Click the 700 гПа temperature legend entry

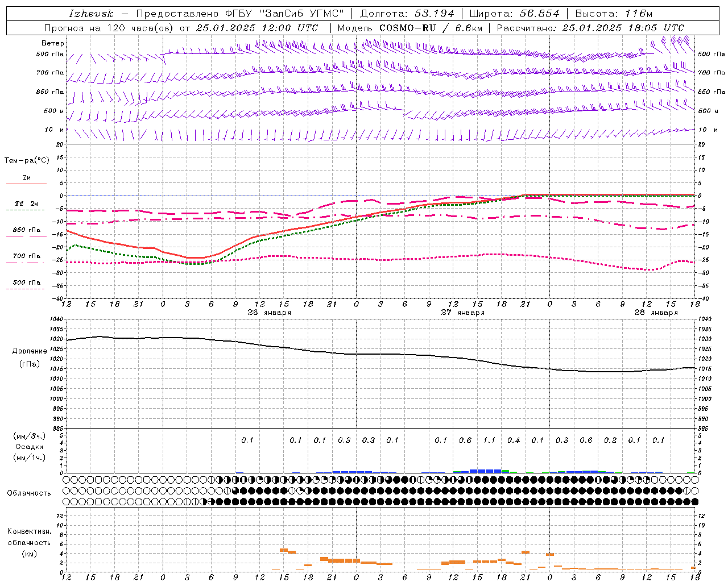(26, 256)
